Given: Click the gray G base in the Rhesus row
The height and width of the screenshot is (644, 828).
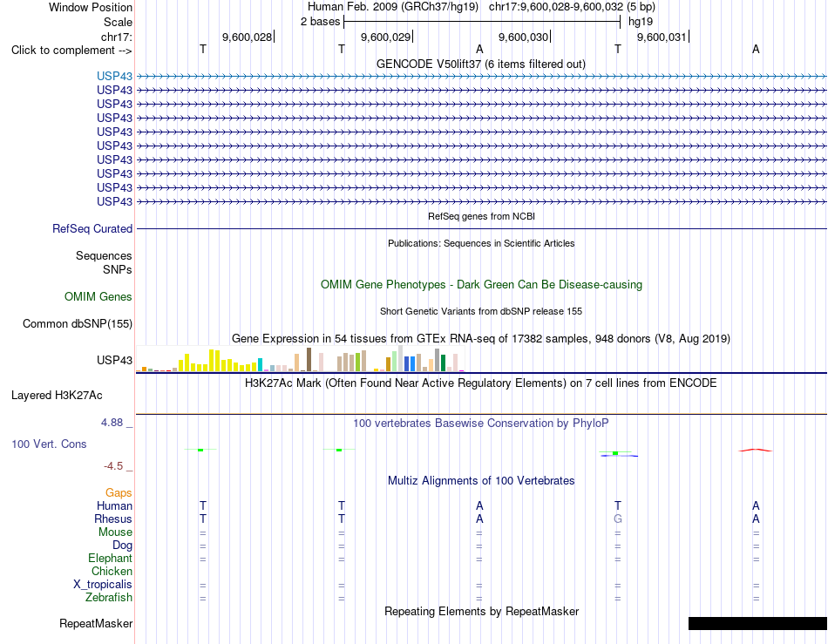Looking at the screenshot, I should click(x=618, y=519).
